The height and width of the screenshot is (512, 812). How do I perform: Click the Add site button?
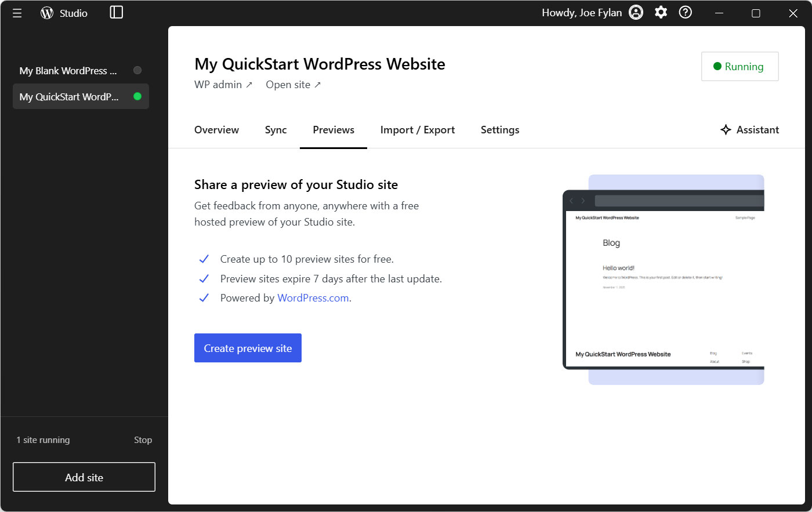(x=84, y=477)
